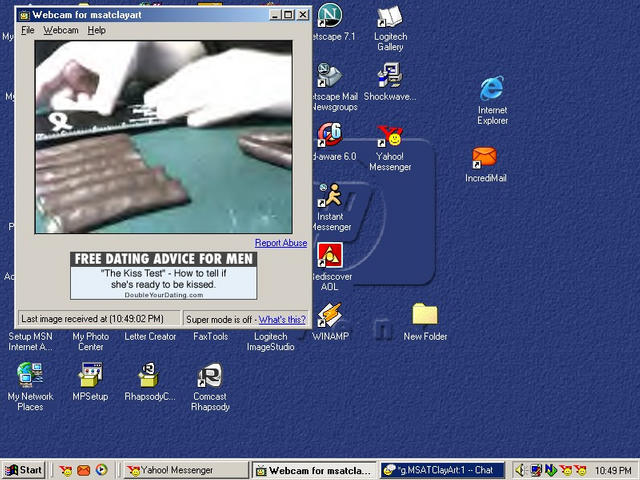This screenshot has width=640, height=480.
Task: Select the My Network Places icon
Action: pyautogui.click(x=30, y=375)
